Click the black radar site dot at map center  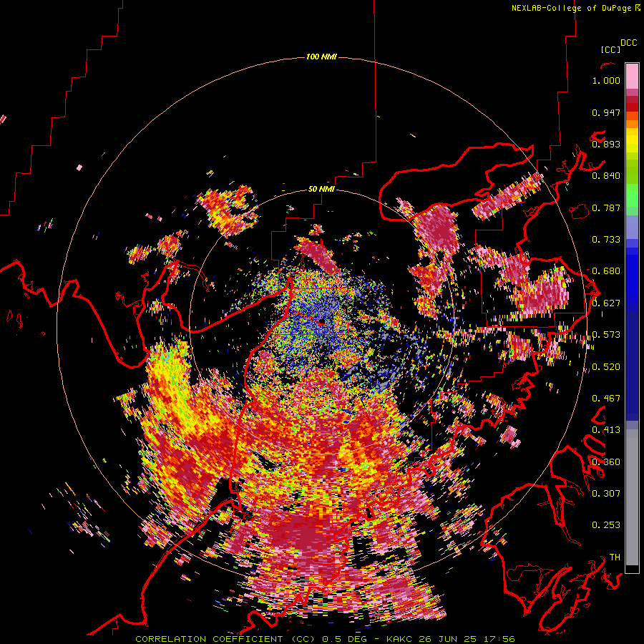pos(321,320)
